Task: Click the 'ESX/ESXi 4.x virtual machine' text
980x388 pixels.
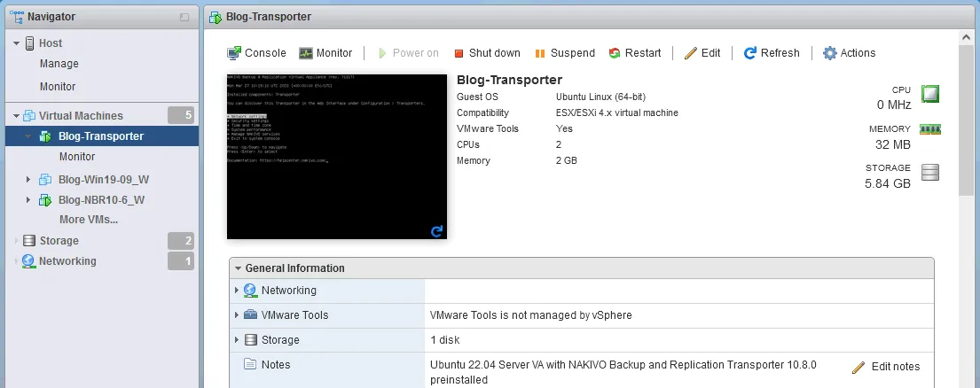Action: click(x=617, y=113)
